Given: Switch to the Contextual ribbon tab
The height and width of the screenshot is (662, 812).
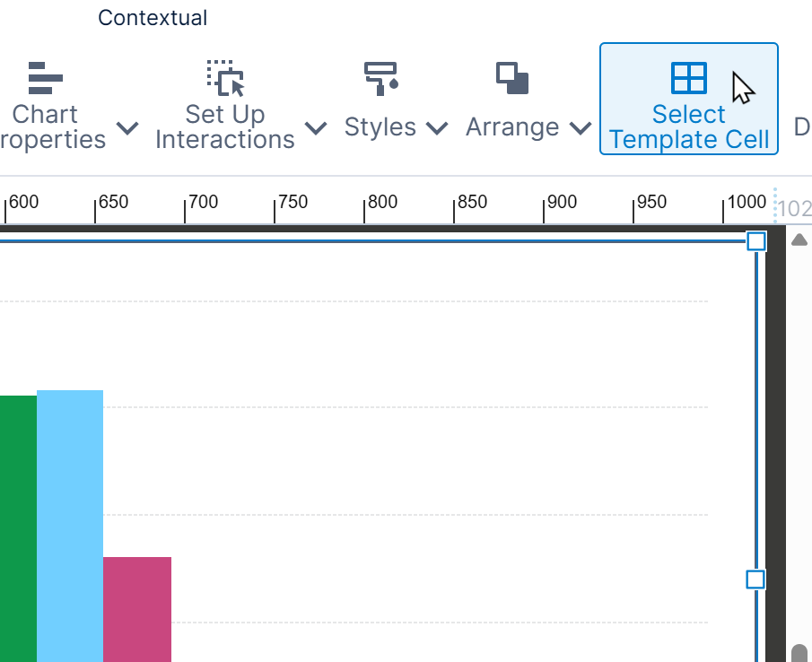Looking at the screenshot, I should coord(153,17).
